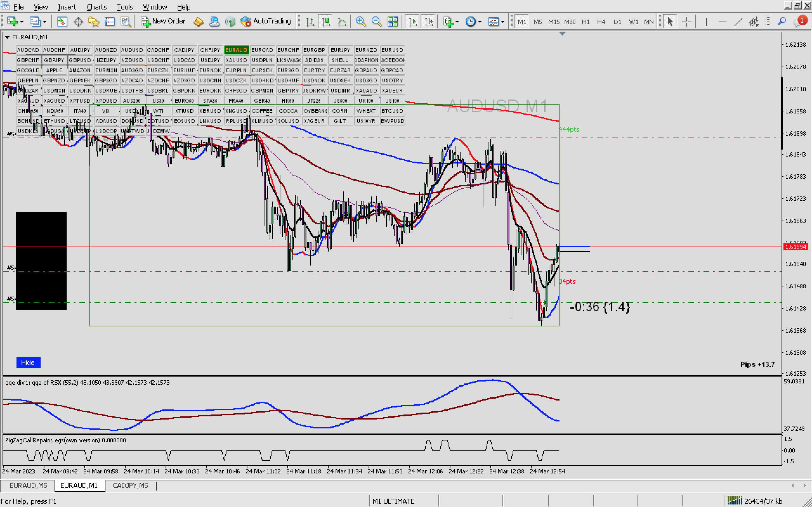The height and width of the screenshot is (507, 812).
Task: Expand the Indicators list dropdown arrow
Action: (x=457, y=22)
